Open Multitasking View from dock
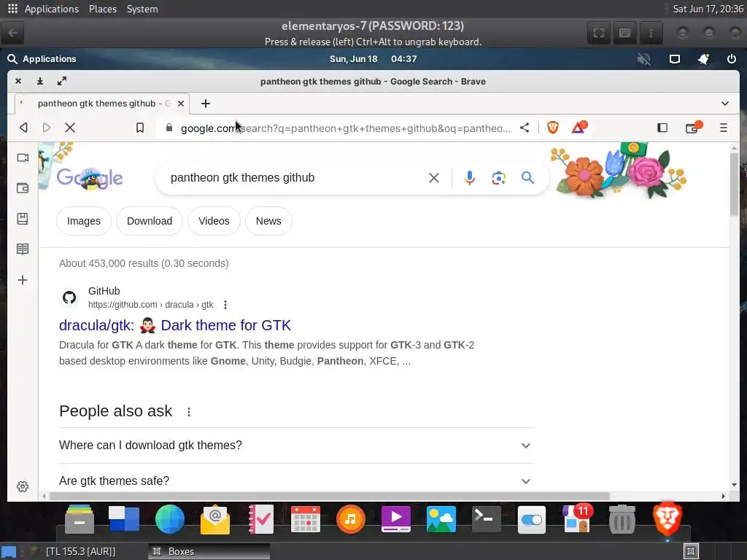The height and width of the screenshot is (560, 747). [x=124, y=519]
